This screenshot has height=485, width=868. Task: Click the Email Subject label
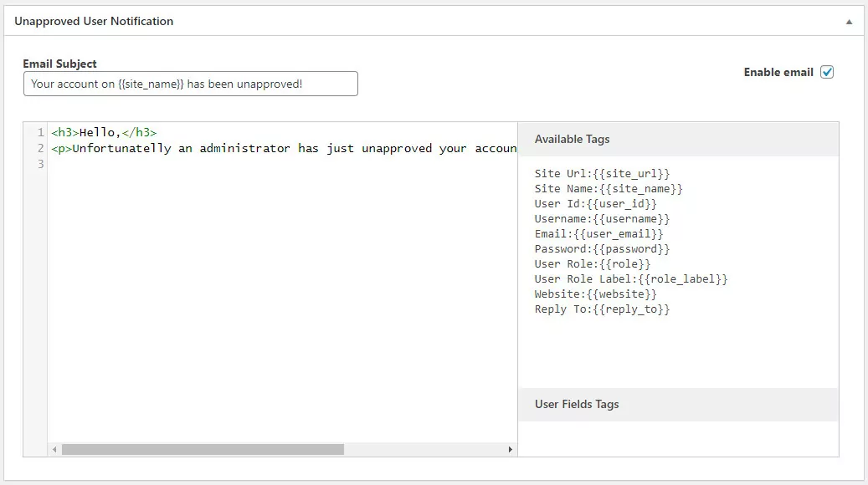coord(59,64)
